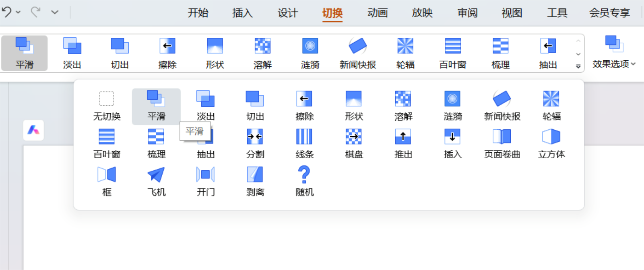Viewport: 644px width, 270px height.
Task: Click 轮辐 in the ribbon transition strip
Action: [x=405, y=53]
